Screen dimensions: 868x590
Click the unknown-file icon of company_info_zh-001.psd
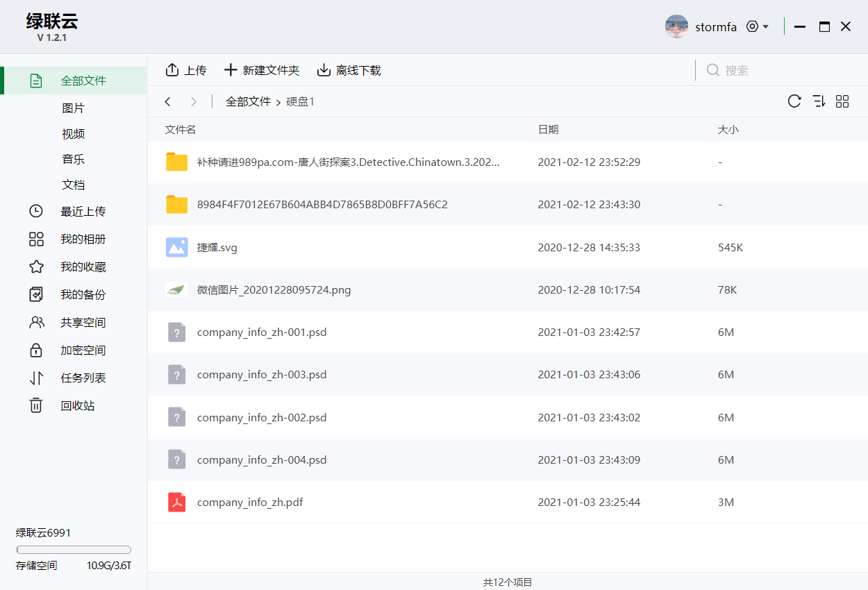(177, 332)
